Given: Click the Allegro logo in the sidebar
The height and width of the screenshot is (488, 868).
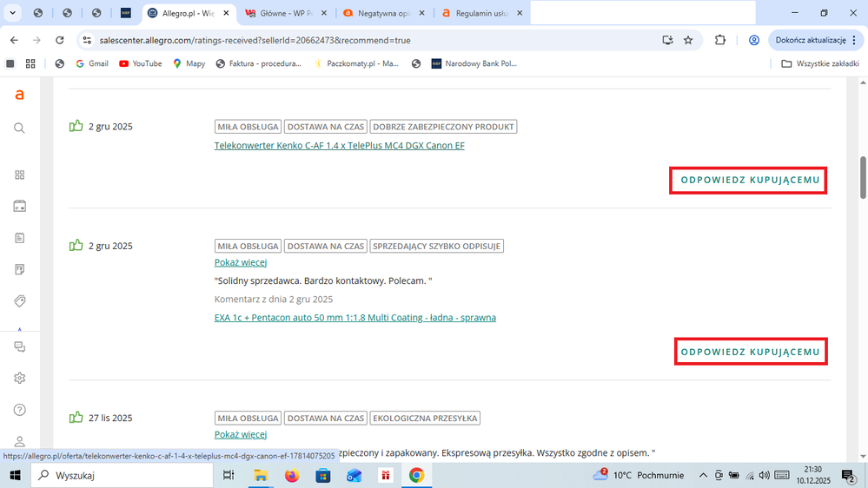Looking at the screenshot, I should (x=19, y=96).
